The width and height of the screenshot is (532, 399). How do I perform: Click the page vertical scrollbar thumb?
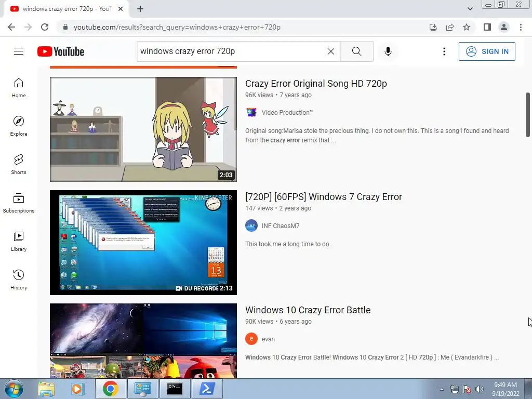(x=528, y=115)
